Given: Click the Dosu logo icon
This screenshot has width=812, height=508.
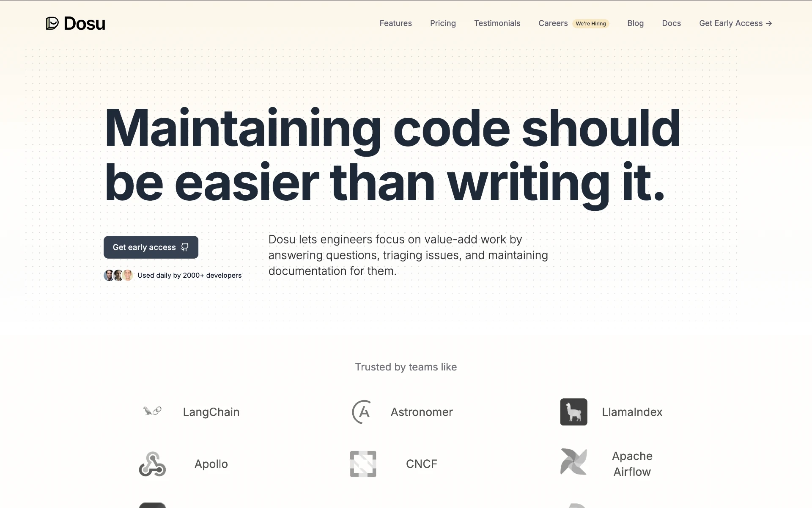Looking at the screenshot, I should [52, 23].
